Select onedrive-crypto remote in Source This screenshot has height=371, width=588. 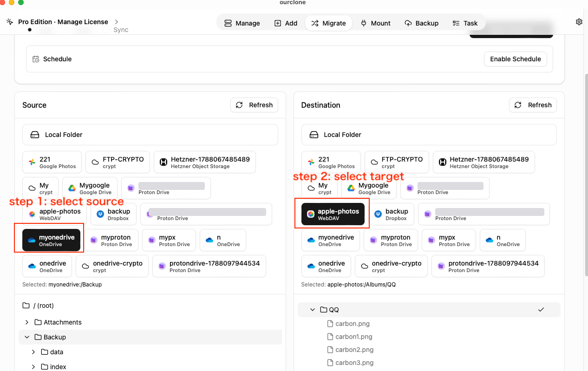click(112, 266)
